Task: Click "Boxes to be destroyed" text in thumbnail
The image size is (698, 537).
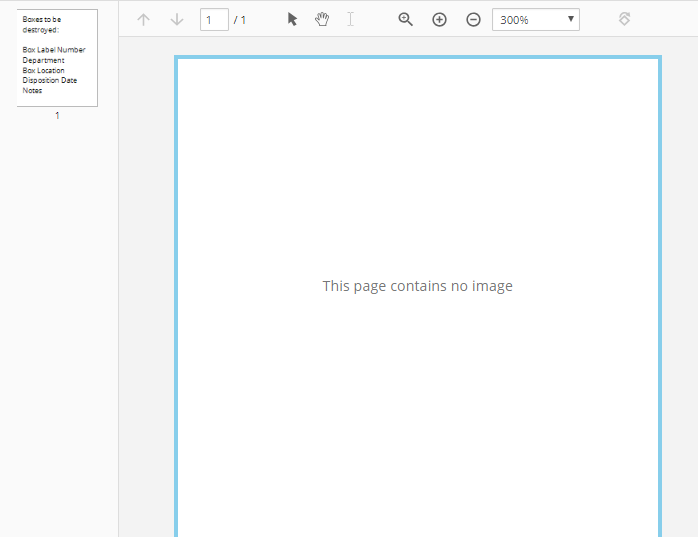Action: [42, 24]
